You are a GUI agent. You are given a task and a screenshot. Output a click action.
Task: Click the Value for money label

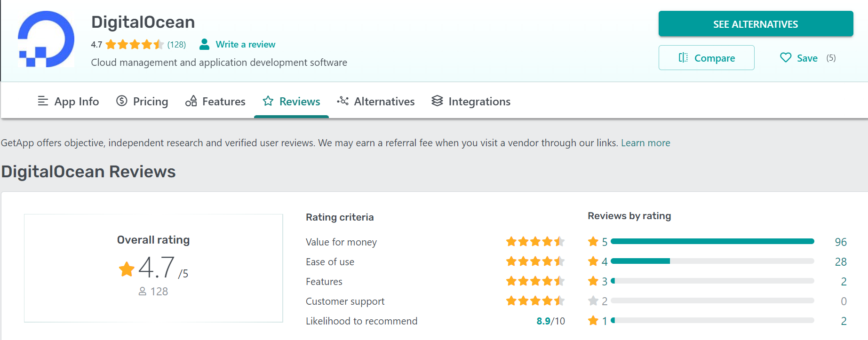click(x=341, y=242)
